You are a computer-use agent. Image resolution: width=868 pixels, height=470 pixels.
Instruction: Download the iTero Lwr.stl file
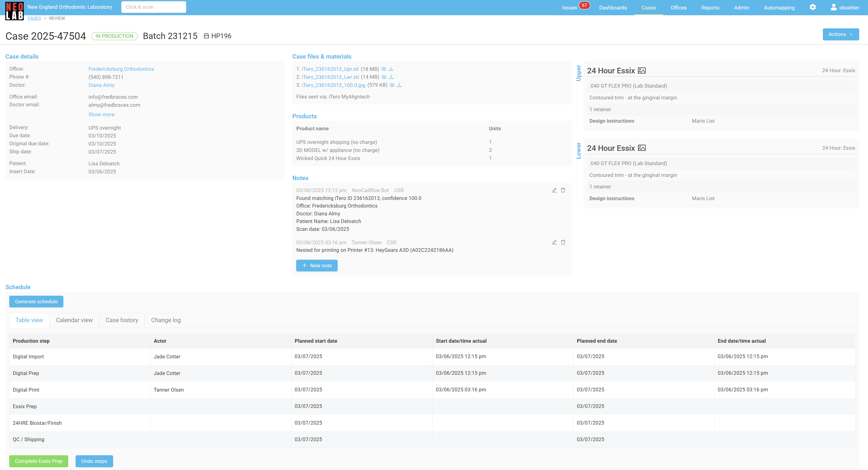391,77
